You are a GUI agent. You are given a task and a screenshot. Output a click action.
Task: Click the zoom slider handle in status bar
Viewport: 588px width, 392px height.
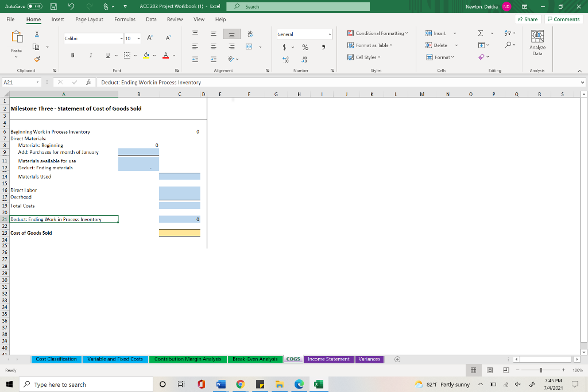point(541,370)
